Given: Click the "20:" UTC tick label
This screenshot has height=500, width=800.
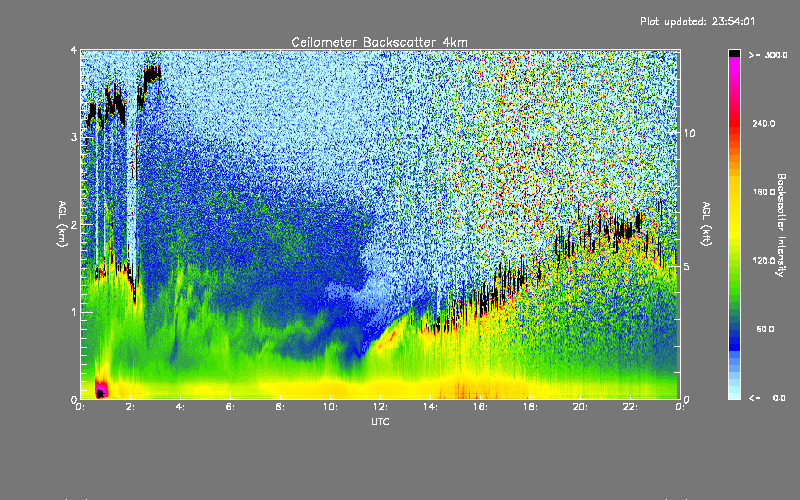Looking at the screenshot, I should (x=580, y=407).
